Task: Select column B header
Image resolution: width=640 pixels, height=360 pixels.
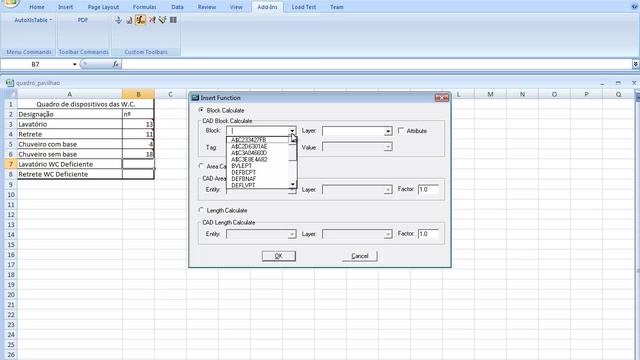Action: tap(138, 94)
